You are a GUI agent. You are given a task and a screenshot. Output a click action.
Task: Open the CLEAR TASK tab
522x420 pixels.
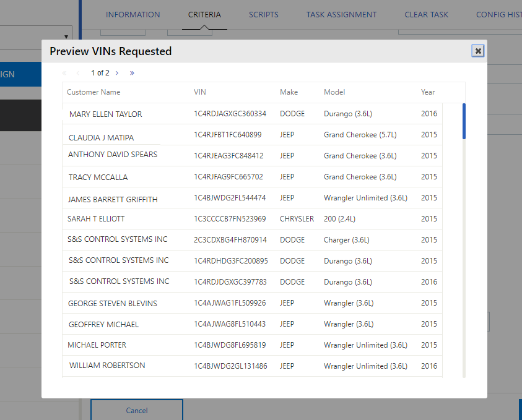[427, 15]
